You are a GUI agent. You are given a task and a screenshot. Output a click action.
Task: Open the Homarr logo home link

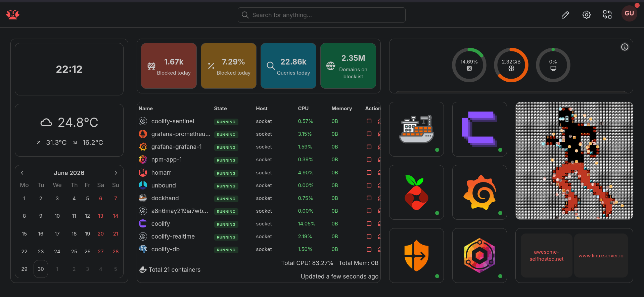click(13, 15)
